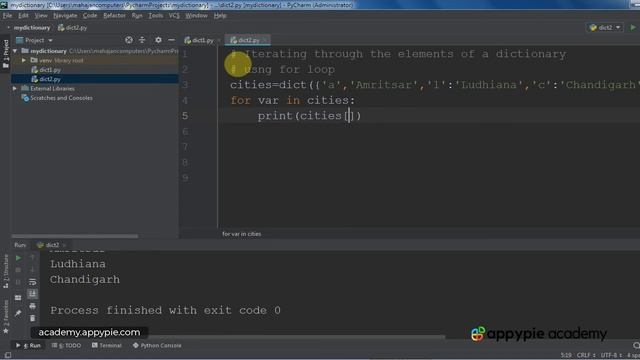
Task: Click the print output icon
Action: [33, 306]
